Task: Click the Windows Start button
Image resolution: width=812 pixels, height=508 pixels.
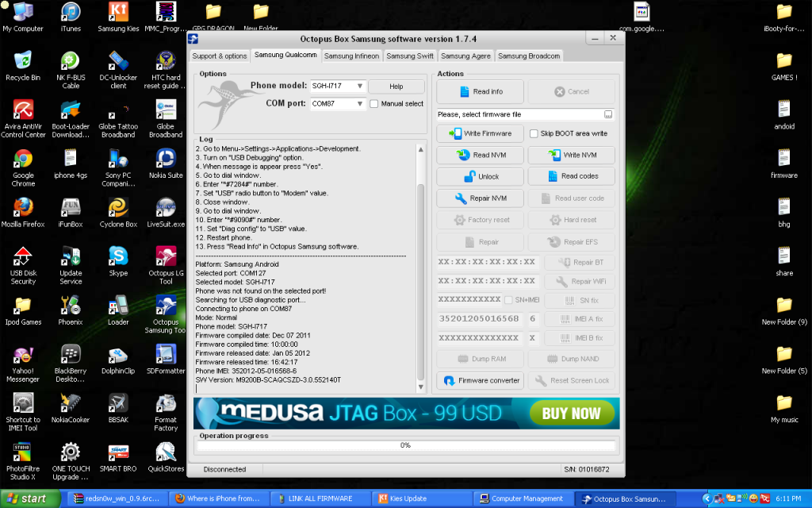Action: [x=29, y=498]
